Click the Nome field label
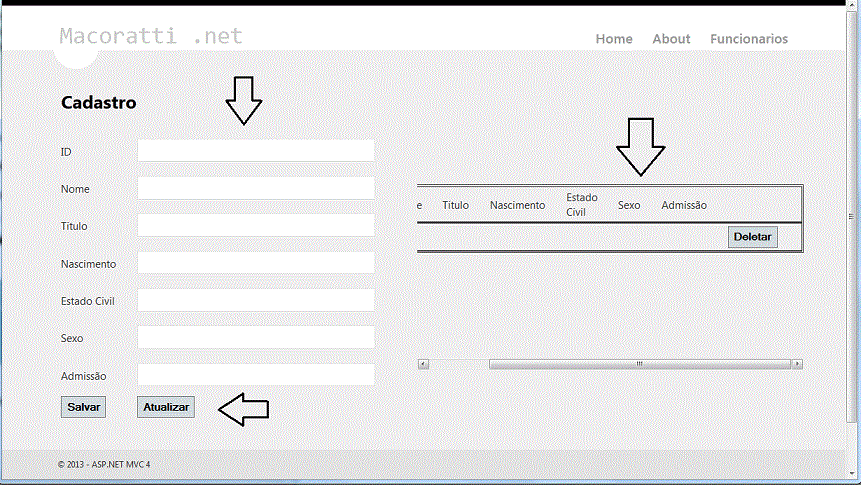Viewport: 861px width, 485px height. coord(75,189)
